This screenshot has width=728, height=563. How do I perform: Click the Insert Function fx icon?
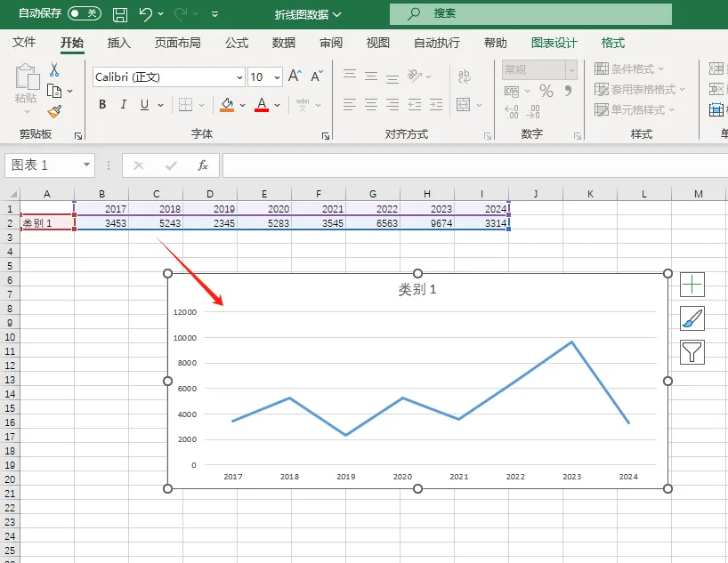202,165
